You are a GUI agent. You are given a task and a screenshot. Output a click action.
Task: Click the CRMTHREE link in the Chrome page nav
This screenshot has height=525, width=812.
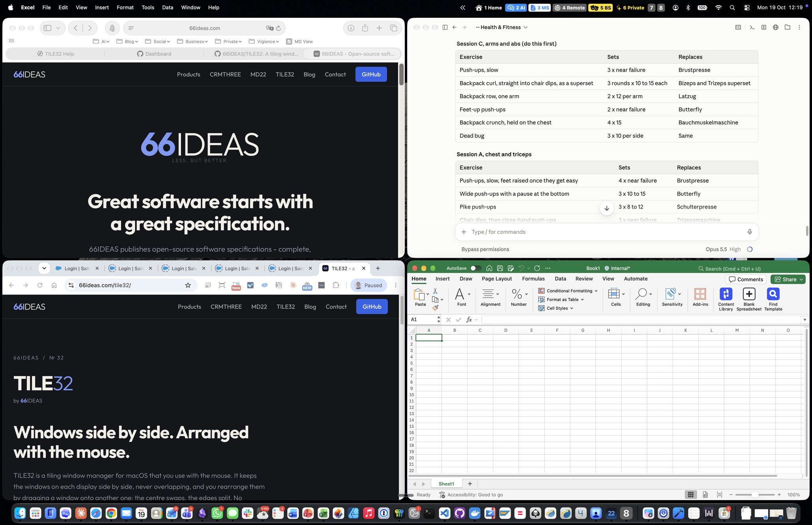(226, 307)
